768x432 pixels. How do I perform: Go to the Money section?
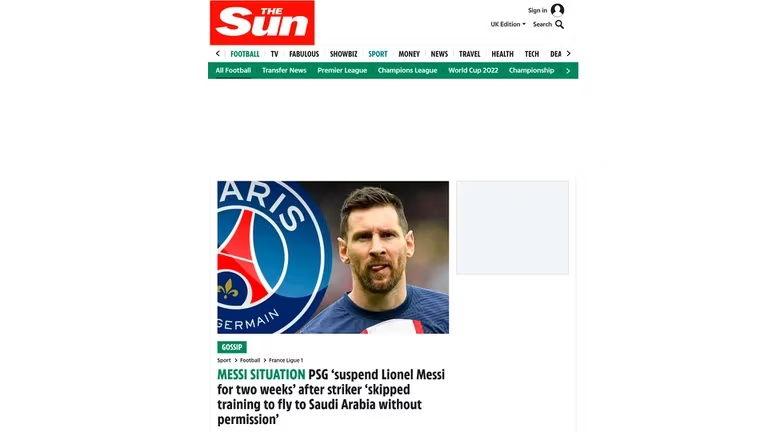tap(409, 54)
